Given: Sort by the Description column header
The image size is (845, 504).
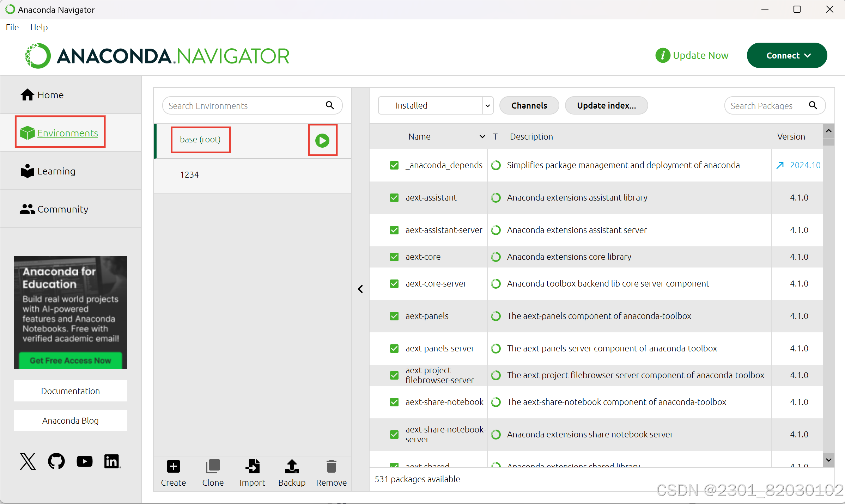Looking at the screenshot, I should click(x=531, y=136).
